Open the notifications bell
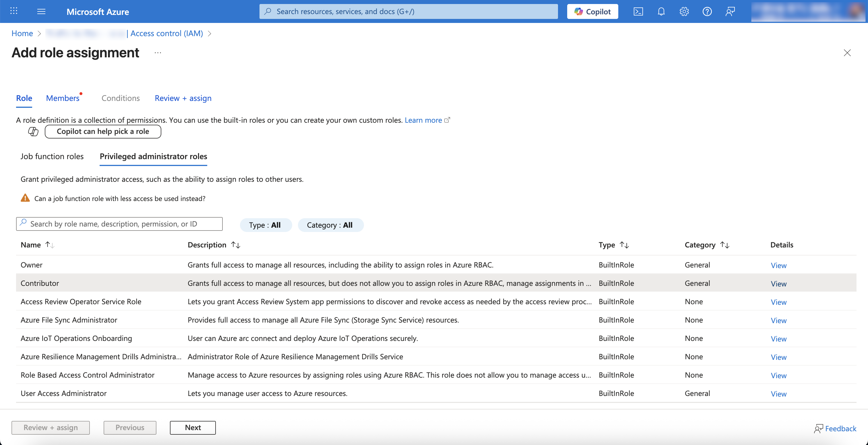Image resolution: width=868 pixels, height=445 pixels. [661, 11]
